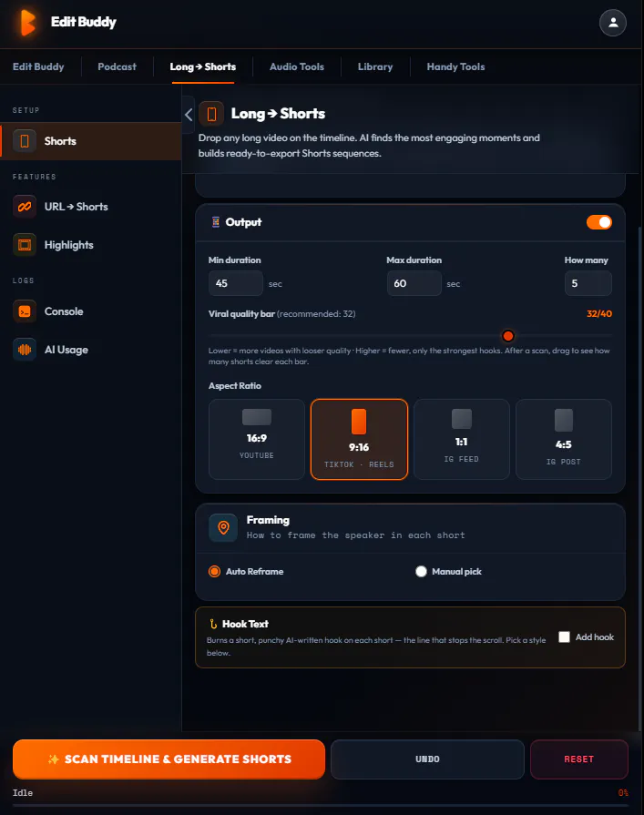Select the Auto Reframe radio option
Image resolution: width=644 pixels, height=815 pixels.
point(214,571)
